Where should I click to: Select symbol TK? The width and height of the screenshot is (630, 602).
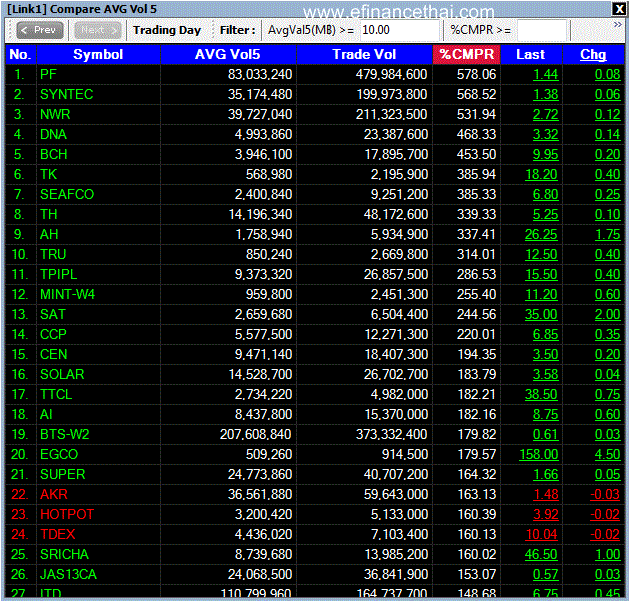click(48, 174)
